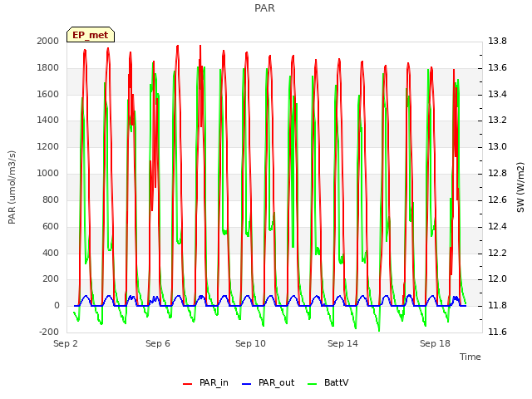Click the 12.4 right-axis tick label
The image size is (532, 399).
pyautogui.click(x=497, y=226)
